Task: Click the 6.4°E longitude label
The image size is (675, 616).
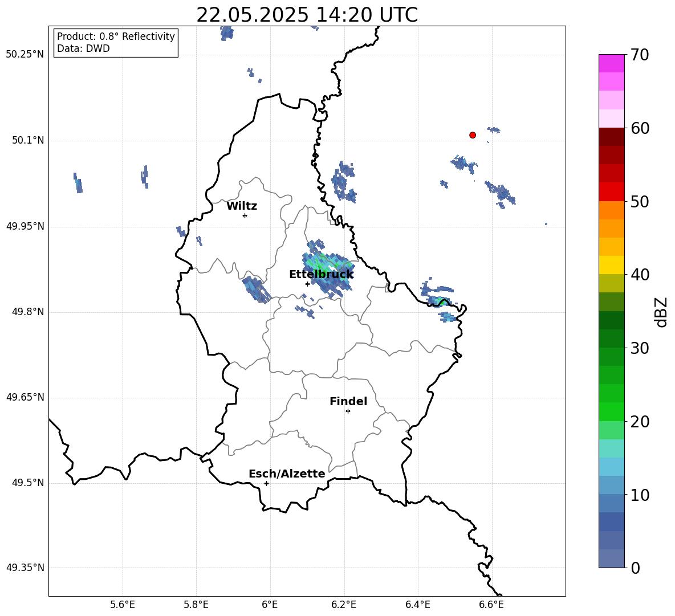Action: [x=417, y=605]
